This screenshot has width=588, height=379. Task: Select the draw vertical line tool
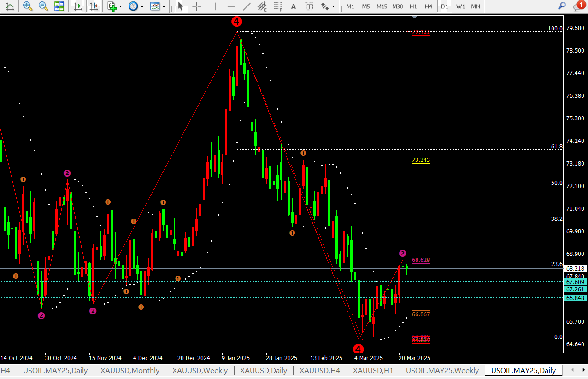tap(215, 6)
